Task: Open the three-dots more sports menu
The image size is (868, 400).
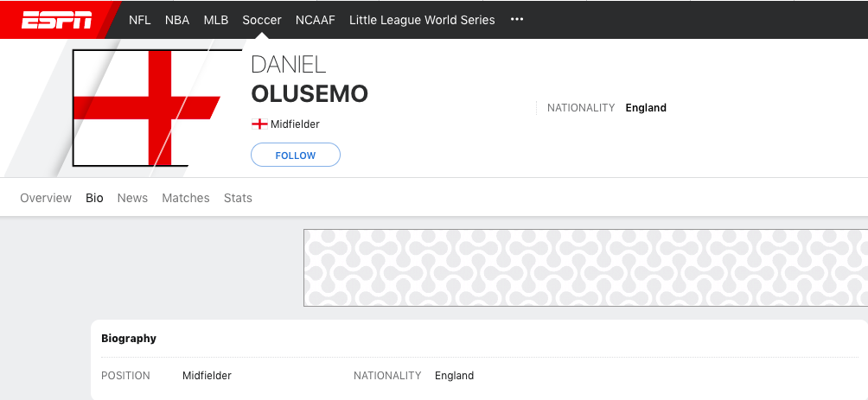Action: pyautogui.click(x=517, y=19)
